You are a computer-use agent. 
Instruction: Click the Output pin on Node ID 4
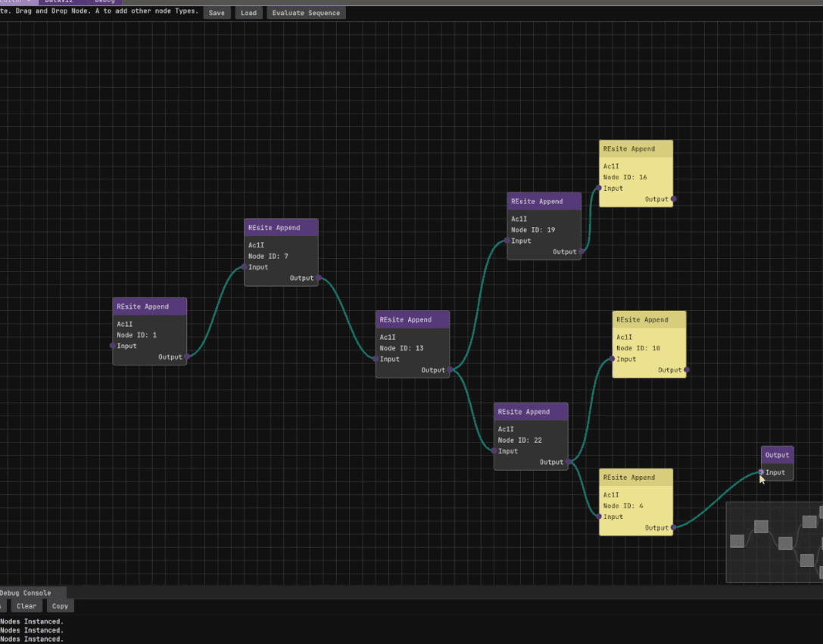click(x=673, y=527)
